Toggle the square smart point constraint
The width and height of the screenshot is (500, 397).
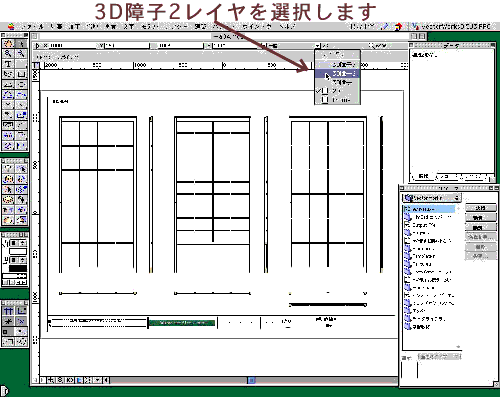(8, 332)
